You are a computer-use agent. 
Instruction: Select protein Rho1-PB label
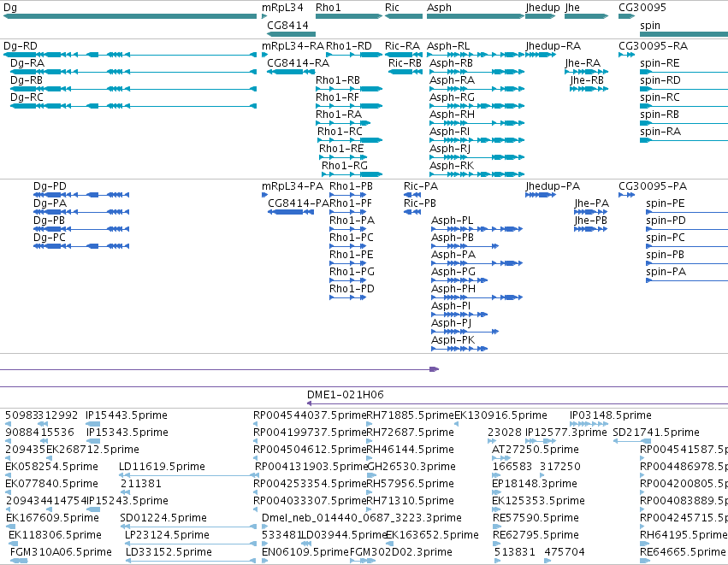(x=351, y=186)
